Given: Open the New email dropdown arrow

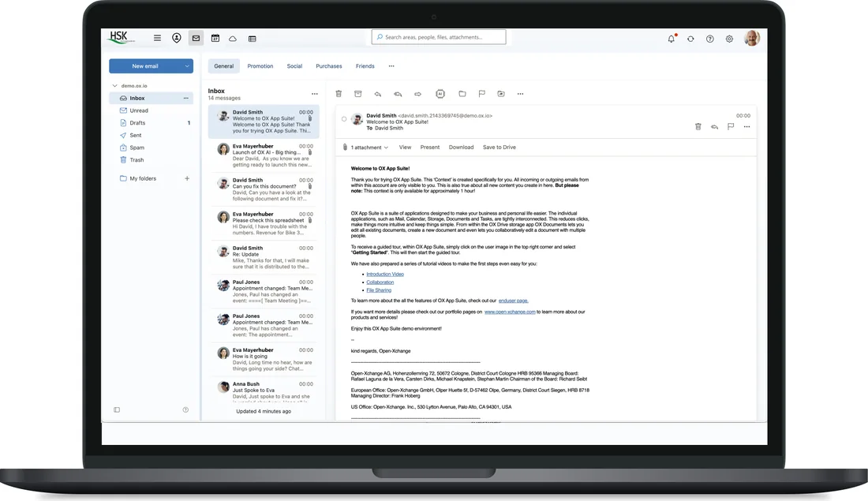Looking at the screenshot, I should pos(187,65).
